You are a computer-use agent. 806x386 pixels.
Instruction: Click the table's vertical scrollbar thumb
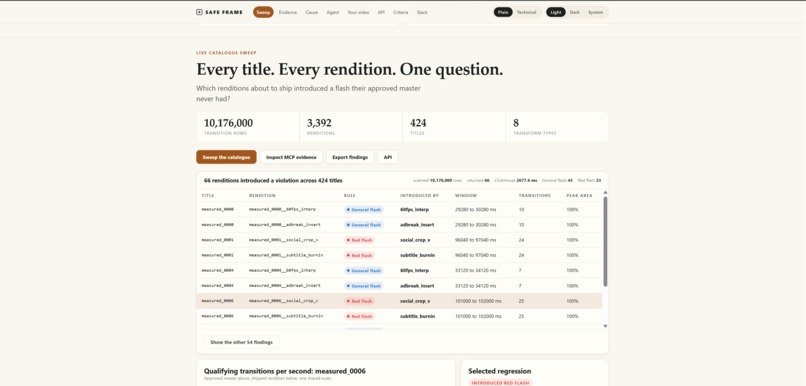[x=605, y=241]
